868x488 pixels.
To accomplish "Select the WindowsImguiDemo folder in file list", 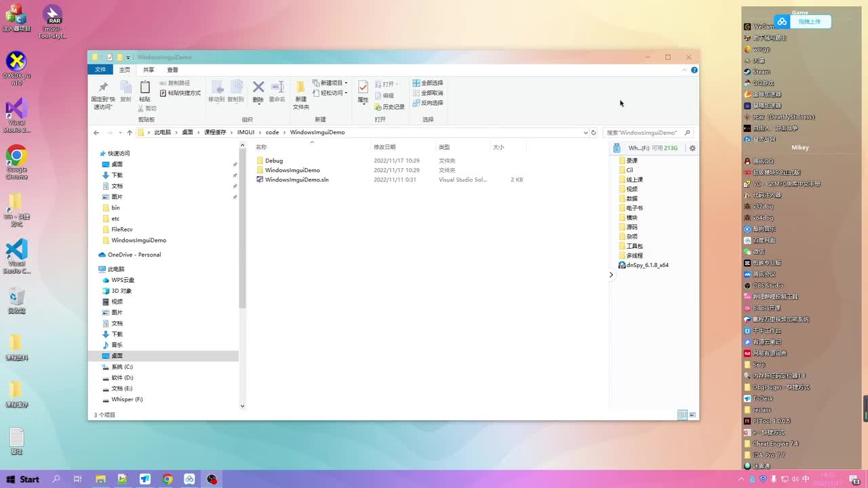I will click(292, 170).
